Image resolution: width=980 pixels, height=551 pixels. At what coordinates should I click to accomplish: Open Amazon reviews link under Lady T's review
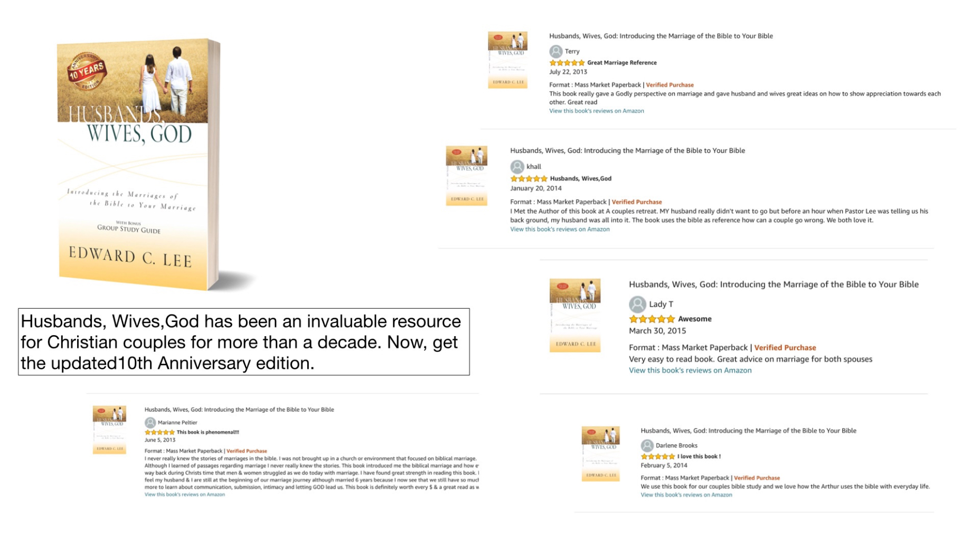click(x=690, y=370)
